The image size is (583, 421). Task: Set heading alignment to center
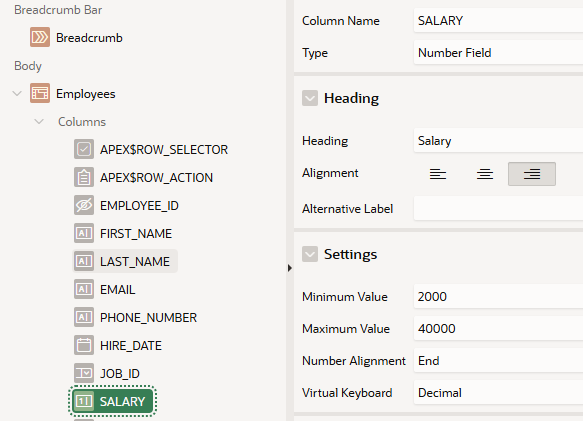tap(485, 174)
